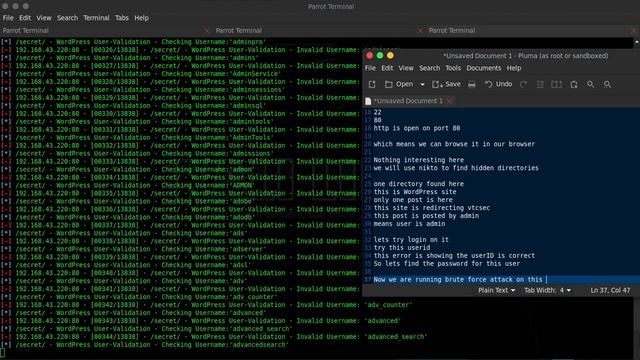Click the Open button in Pluma toolbar
640x360 pixels.
[399, 84]
